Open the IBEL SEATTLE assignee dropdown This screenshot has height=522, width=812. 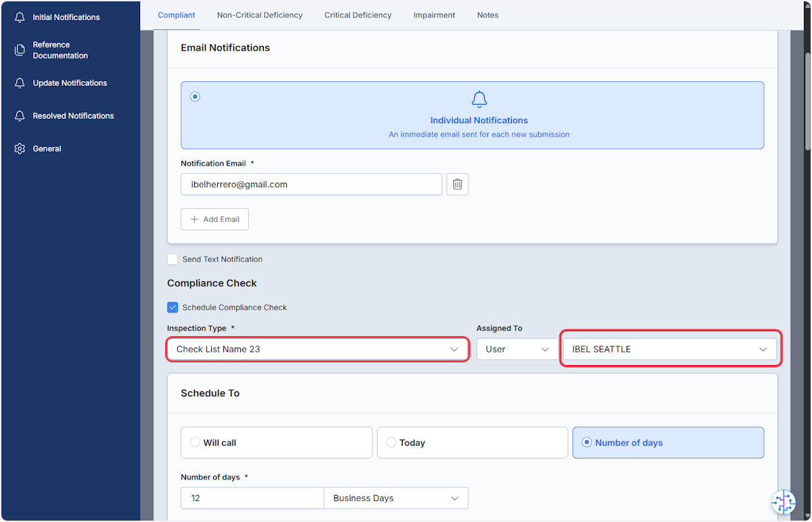click(670, 349)
